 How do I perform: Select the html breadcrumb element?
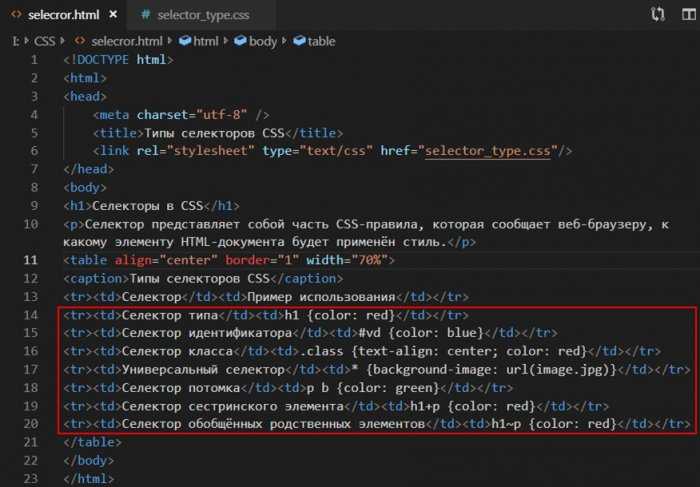(x=206, y=41)
